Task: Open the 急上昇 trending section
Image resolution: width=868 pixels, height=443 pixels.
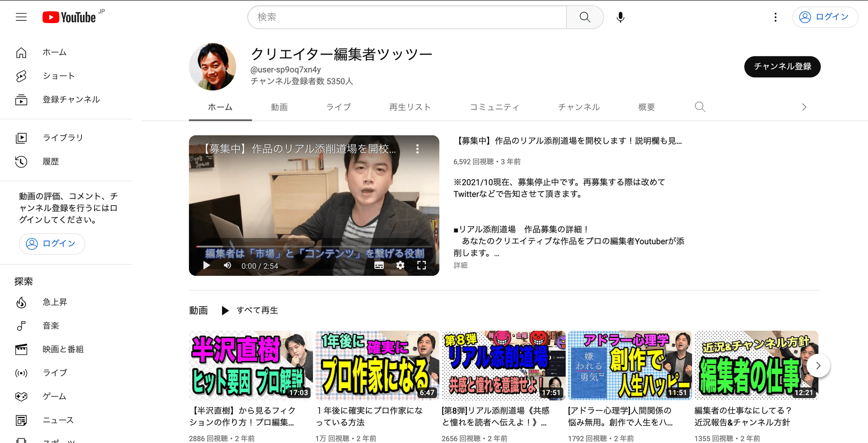Action: pos(55,302)
